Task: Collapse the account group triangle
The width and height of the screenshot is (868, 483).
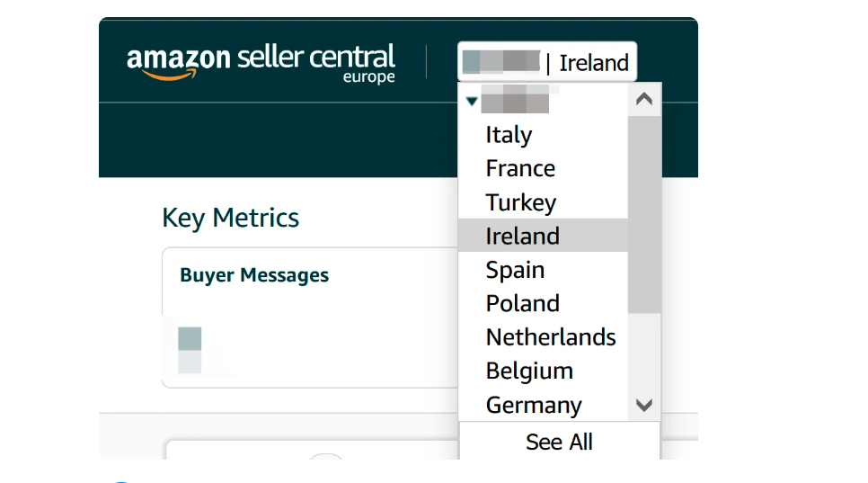Action: pos(472,102)
